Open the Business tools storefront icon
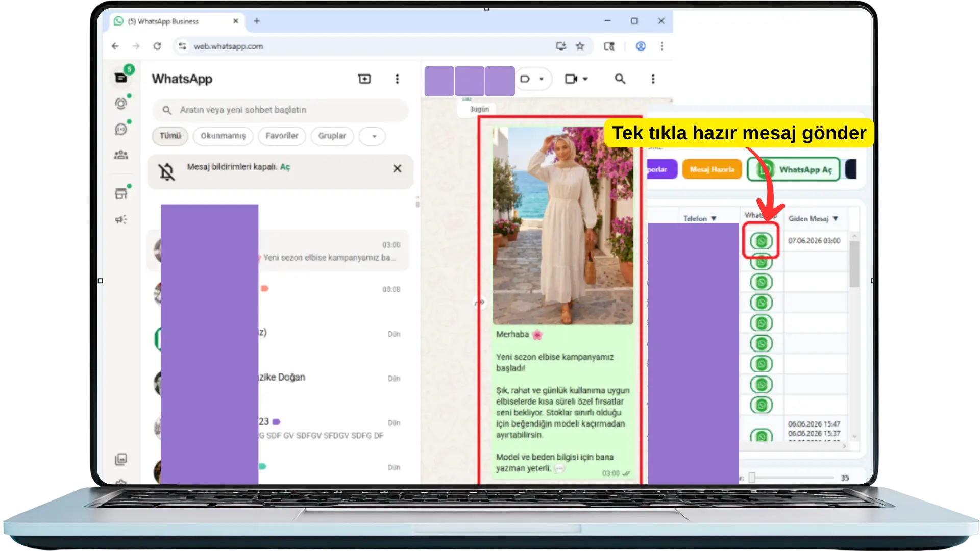 (x=121, y=193)
